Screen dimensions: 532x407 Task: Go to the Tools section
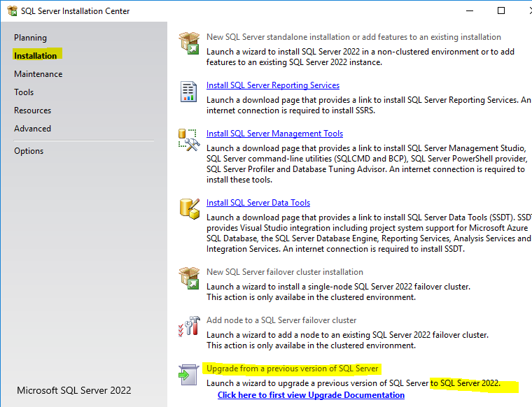tap(24, 92)
